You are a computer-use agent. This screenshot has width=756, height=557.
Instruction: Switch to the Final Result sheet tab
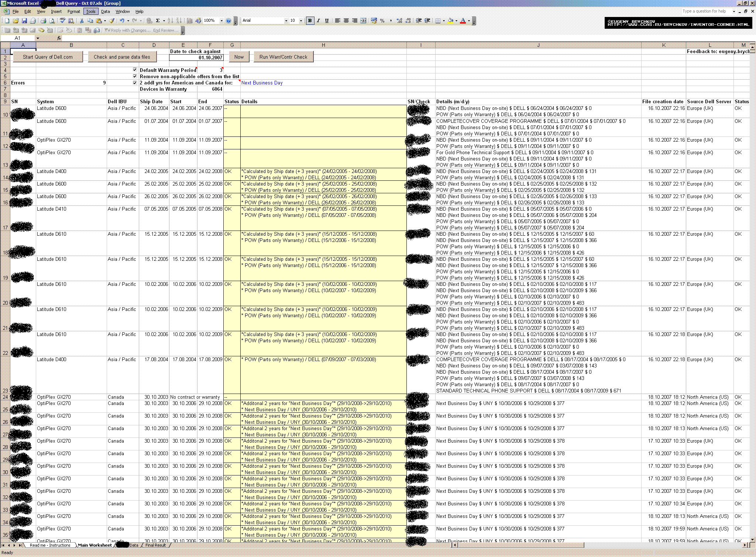point(155,545)
